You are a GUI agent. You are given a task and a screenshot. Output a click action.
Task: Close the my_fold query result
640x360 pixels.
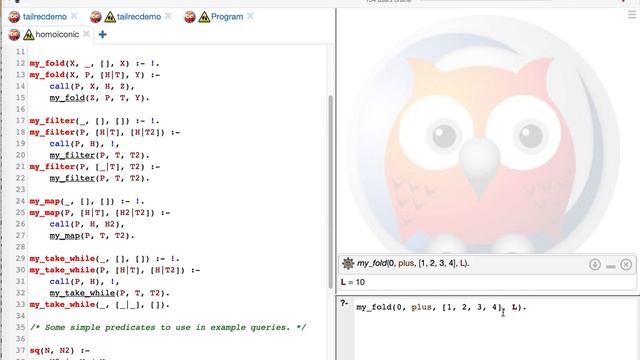click(x=626, y=265)
